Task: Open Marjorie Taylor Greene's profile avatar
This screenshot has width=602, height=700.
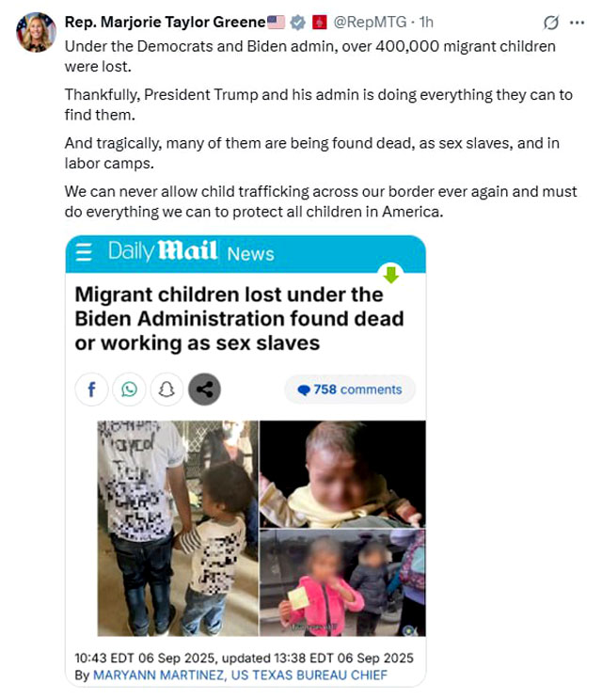Action: tap(36, 32)
